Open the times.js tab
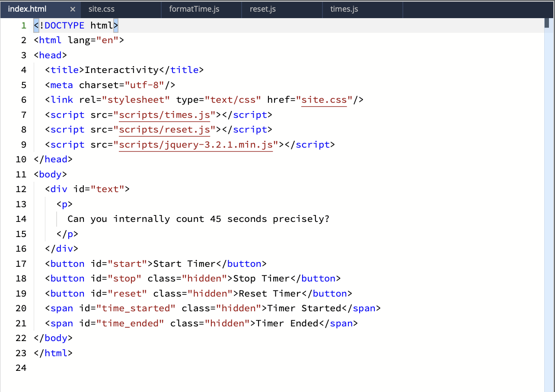The image size is (555, 392). pyautogui.click(x=344, y=9)
